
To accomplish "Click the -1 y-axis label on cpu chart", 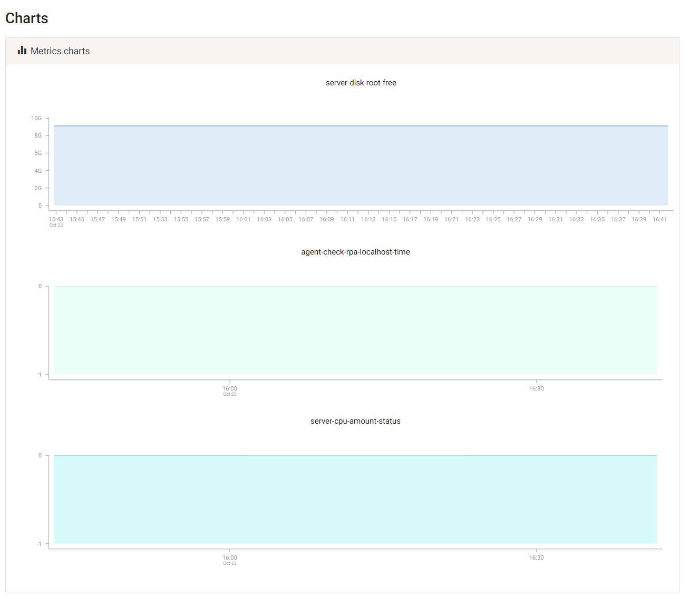I will point(39,544).
